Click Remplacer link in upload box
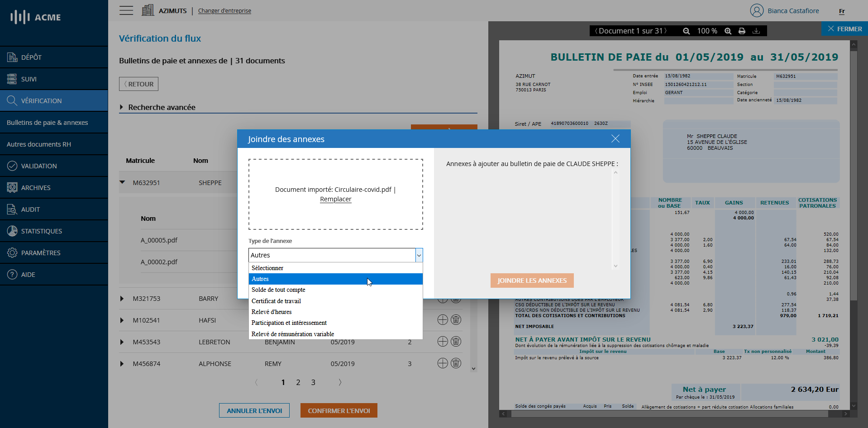 335,199
